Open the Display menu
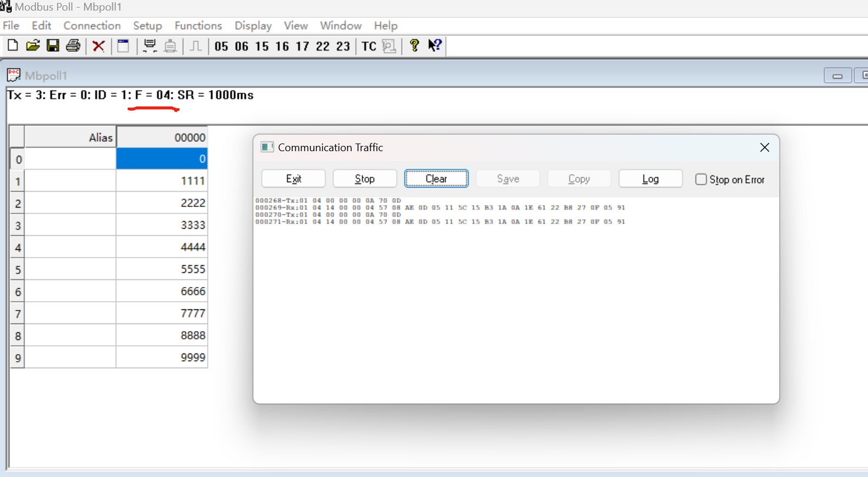The width and height of the screenshot is (868, 477). pyautogui.click(x=253, y=26)
